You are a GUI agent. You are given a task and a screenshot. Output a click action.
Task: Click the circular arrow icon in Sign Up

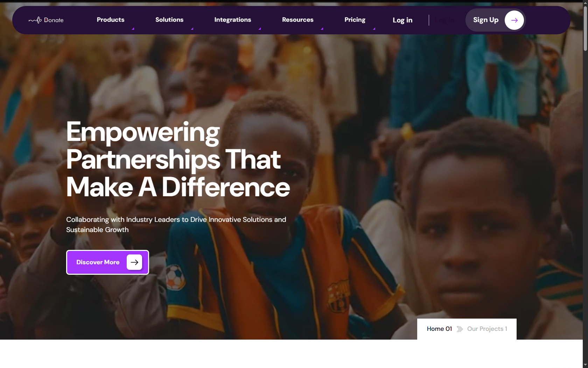(x=514, y=20)
